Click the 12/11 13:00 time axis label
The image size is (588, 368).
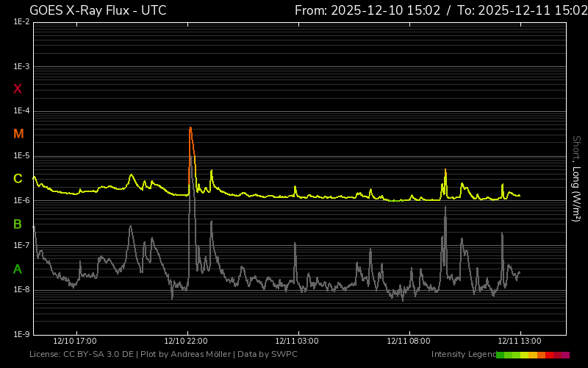[x=519, y=341]
